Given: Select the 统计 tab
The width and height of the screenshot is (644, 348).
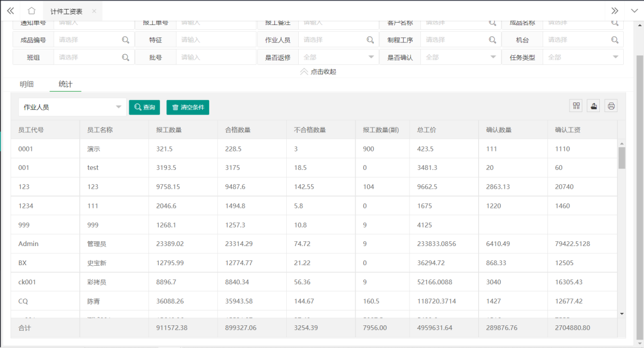Looking at the screenshot, I should click(66, 84).
